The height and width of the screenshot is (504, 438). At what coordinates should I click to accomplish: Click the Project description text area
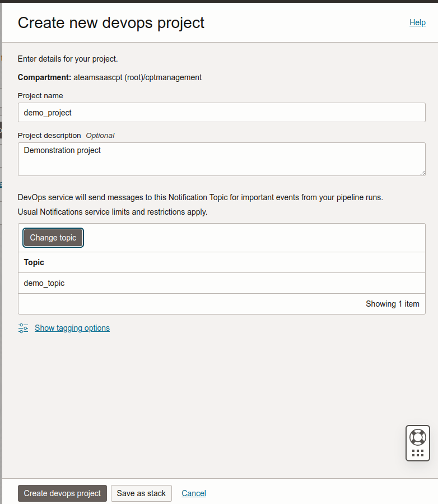(221, 159)
